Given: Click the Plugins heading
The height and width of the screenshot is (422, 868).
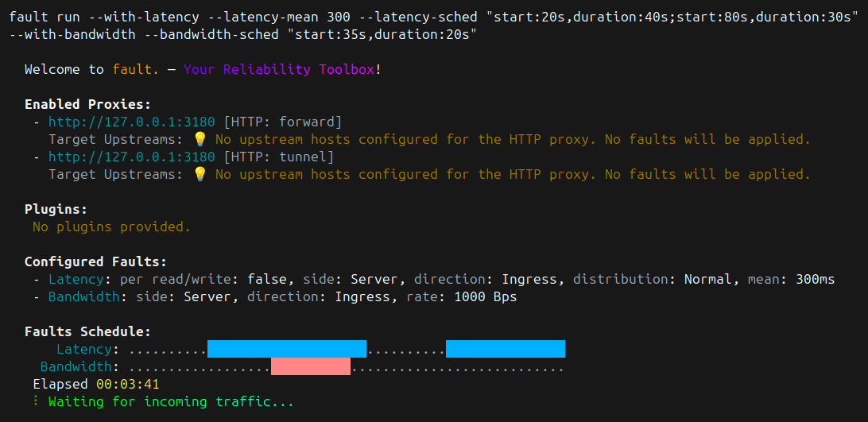Looking at the screenshot, I should pos(56,209).
